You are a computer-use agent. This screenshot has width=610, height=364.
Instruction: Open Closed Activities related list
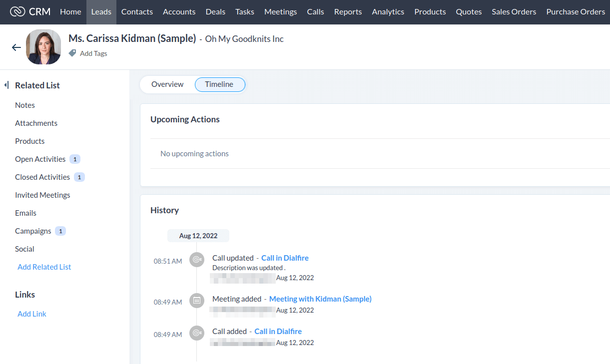(42, 177)
